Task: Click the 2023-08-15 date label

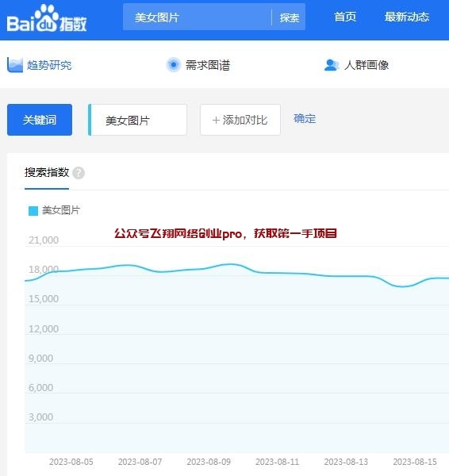Action: pos(415,462)
